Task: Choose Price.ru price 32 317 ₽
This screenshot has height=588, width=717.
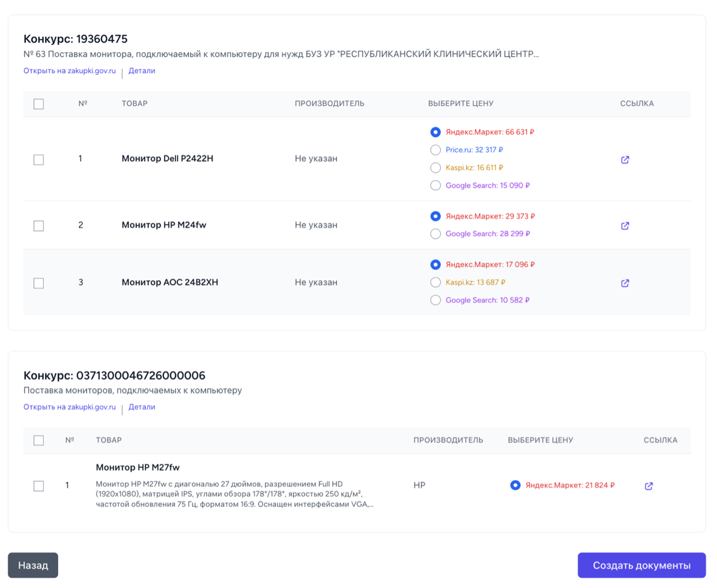Action: [435, 150]
